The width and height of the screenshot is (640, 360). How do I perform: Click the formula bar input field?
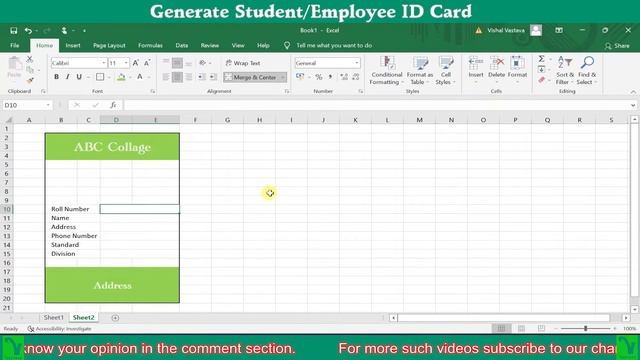pyautogui.click(x=376, y=105)
